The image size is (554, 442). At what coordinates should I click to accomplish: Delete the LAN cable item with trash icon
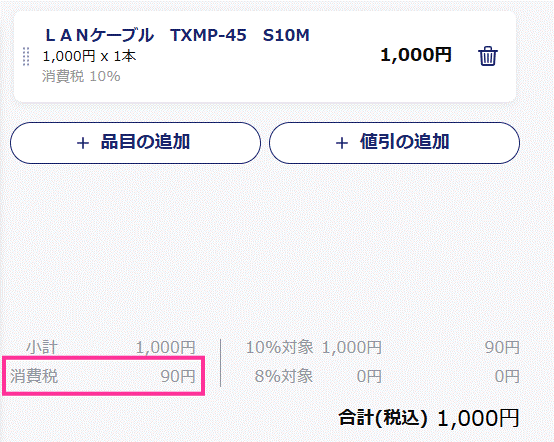pos(488,56)
